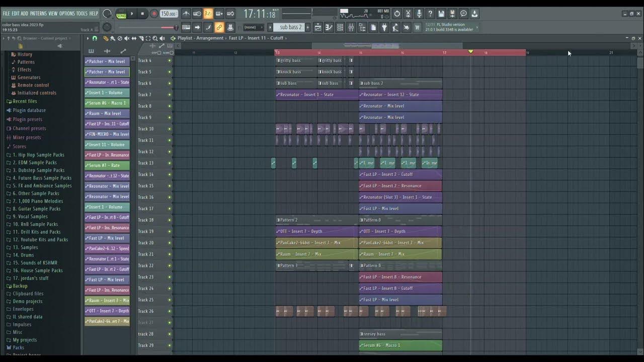Select 'FIN-MICRO - Mix level' in picker
The width and height of the screenshot is (644, 362).
(x=107, y=134)
